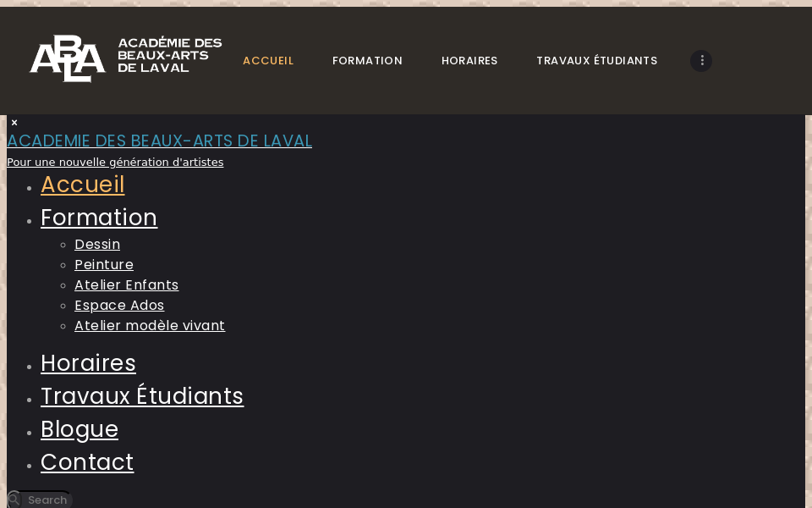Image resolution: width=812 pixels, height=508 pixels.
Task: Open HORAIRES from the top navigation
Action: click(469, 60)
